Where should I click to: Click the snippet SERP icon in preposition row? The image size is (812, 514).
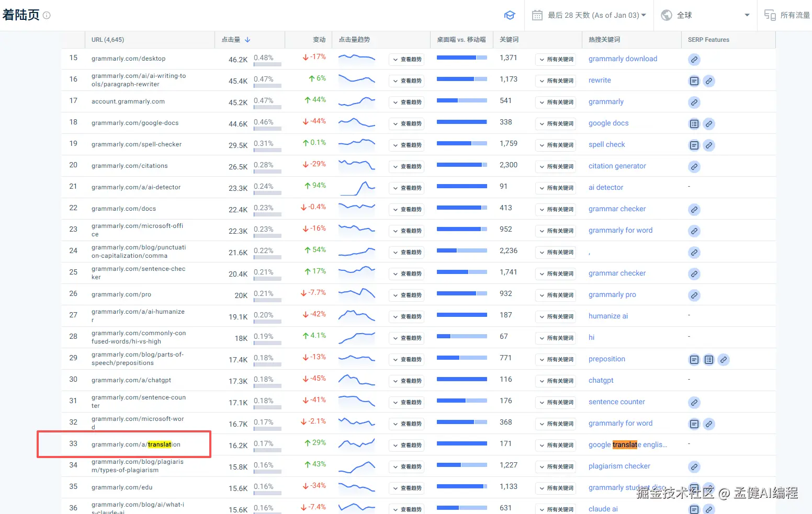[694, 360]
